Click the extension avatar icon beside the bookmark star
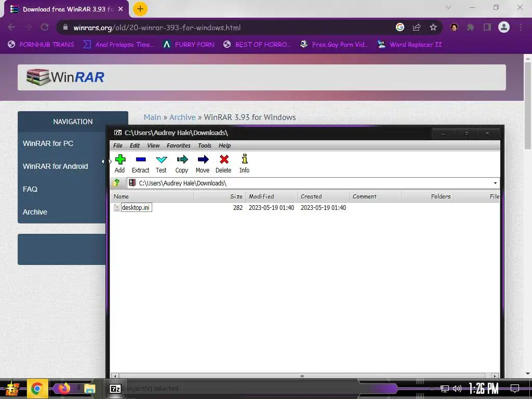 [x=454, y=27]
